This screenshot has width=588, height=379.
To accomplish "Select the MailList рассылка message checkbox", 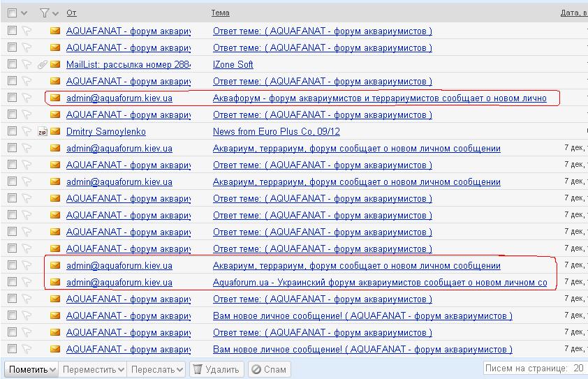I will [12, 64].
